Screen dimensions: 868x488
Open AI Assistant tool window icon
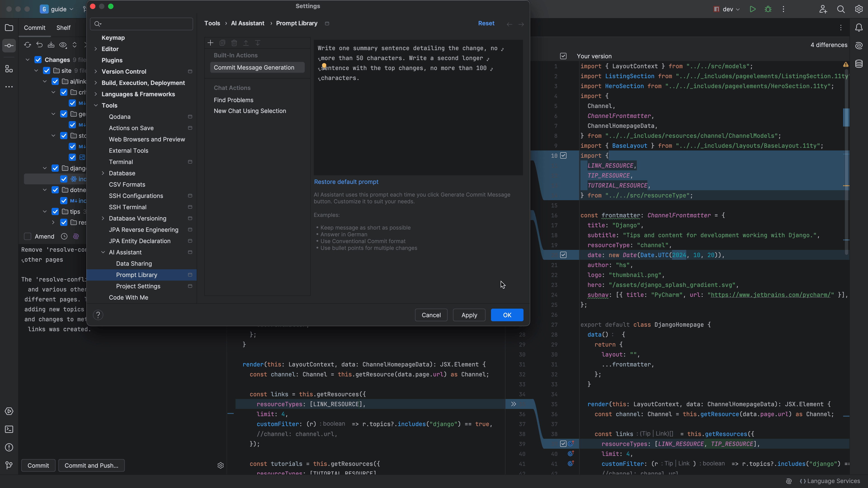point(859,45)
